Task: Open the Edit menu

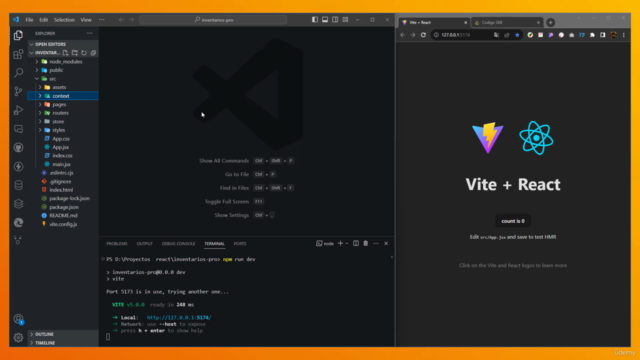Action: [x=44, y=20]
